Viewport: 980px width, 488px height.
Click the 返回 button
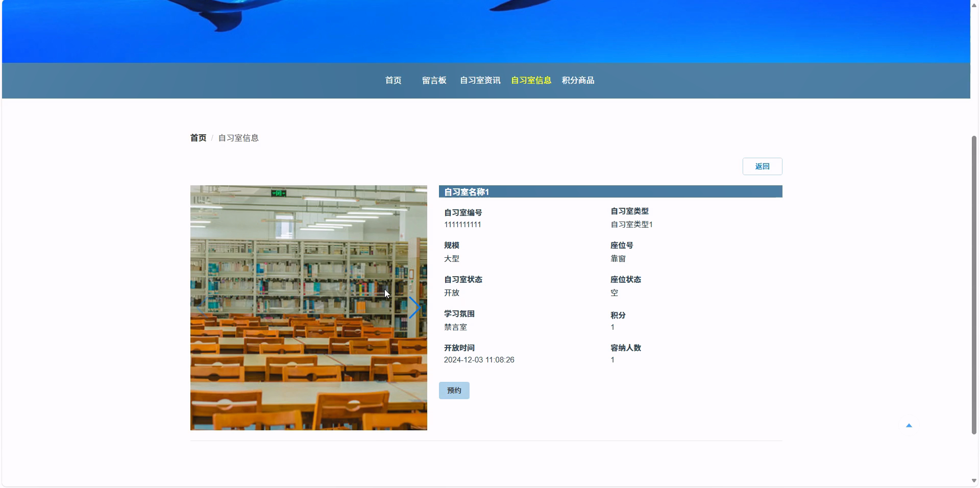click(762, 166)
